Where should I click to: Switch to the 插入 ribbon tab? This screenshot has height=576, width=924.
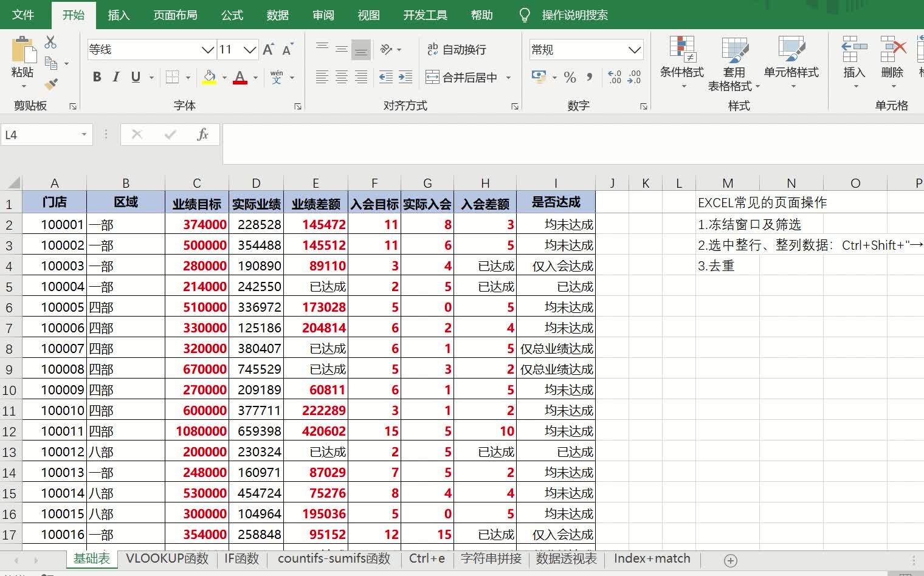pos(119,15)
